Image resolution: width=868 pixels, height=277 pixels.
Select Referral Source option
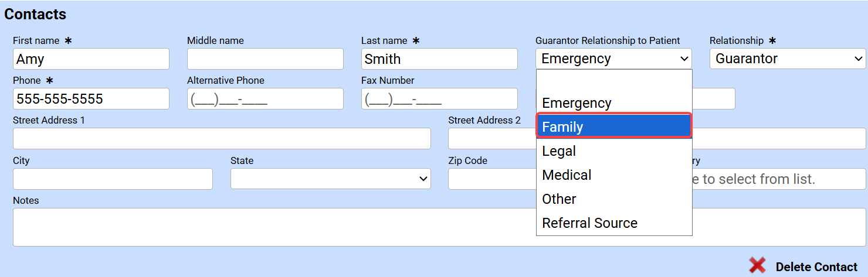pyautogui.click(x=614, y=223)
